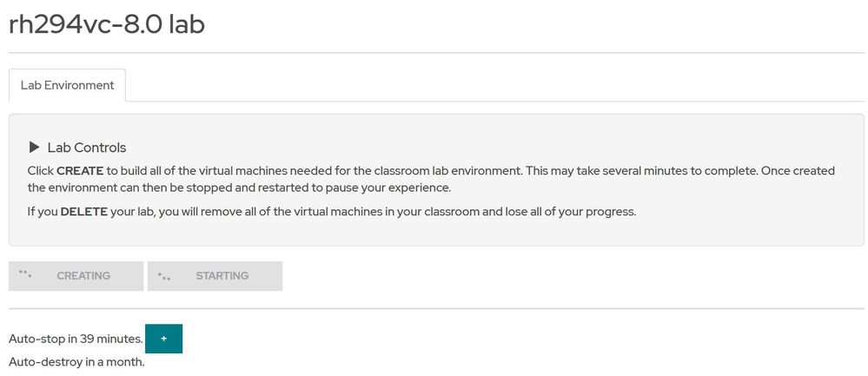Click the horizontal rule beneath the page title
The image size is (868, 376).
coord(434,53)
